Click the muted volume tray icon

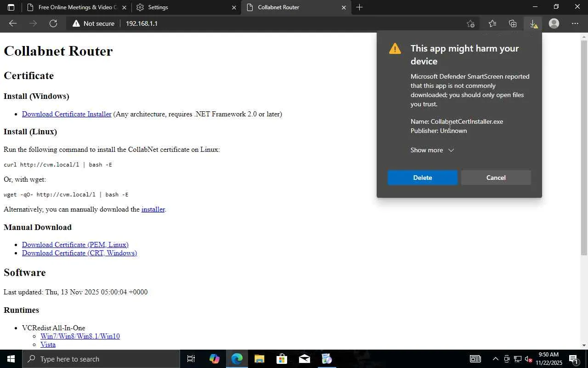[528, 359]
